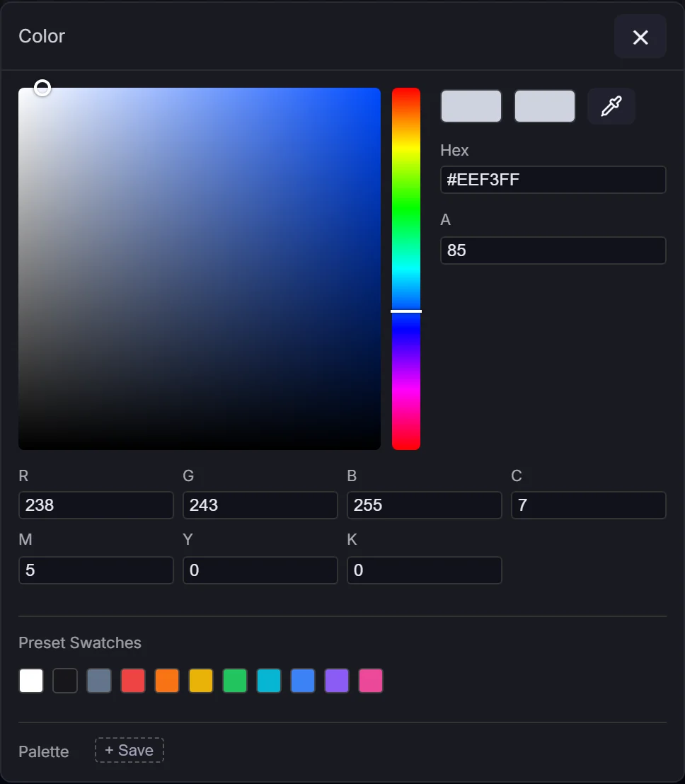Click the first color preview swatch
Image resolution: width=685 pixels, height=784 pixels.
coord(471,106)
